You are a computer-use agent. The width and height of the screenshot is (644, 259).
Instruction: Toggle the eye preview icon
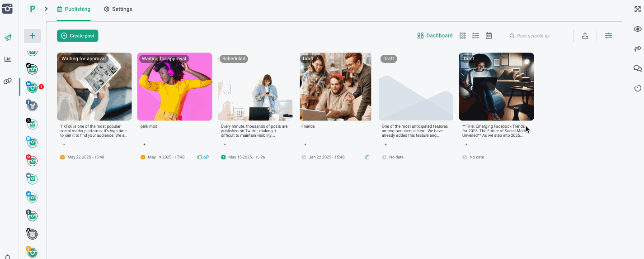(x=637, y=29)
